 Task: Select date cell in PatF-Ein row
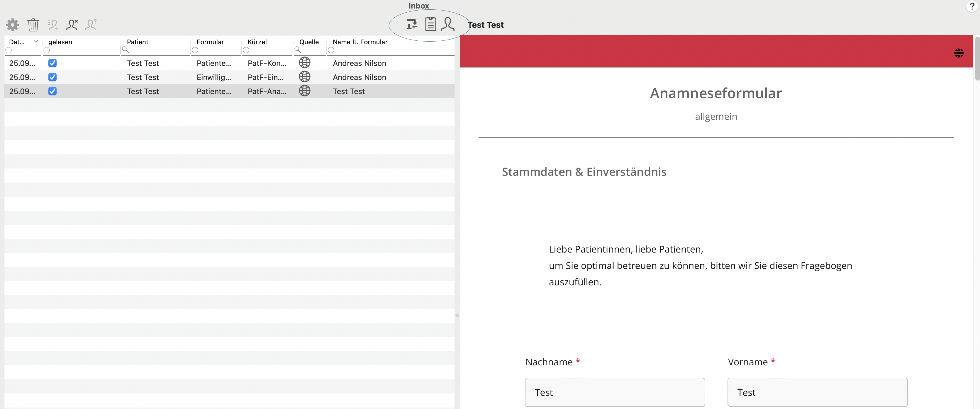22,77
